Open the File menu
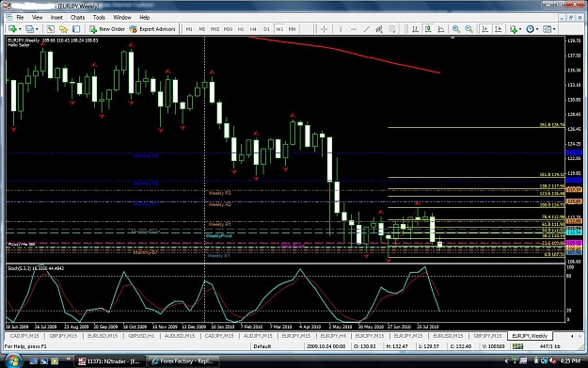The width and height of the screenshot is (588, 368). (x=20, y=17)
